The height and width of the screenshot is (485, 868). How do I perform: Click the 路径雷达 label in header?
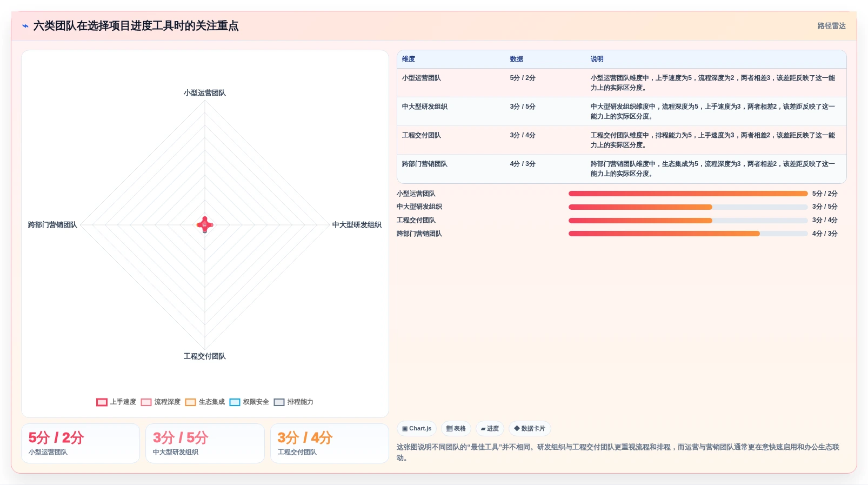pos(831,26)
